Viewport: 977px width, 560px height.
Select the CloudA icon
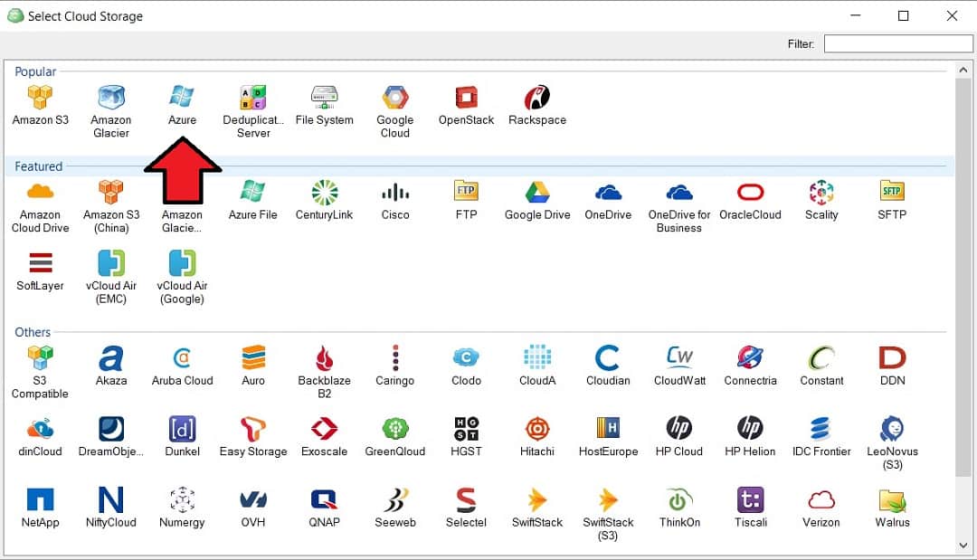537,357
